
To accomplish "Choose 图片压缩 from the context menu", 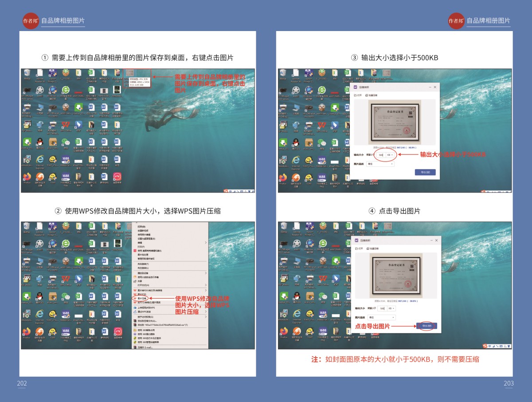I will [x=142, y=298].
